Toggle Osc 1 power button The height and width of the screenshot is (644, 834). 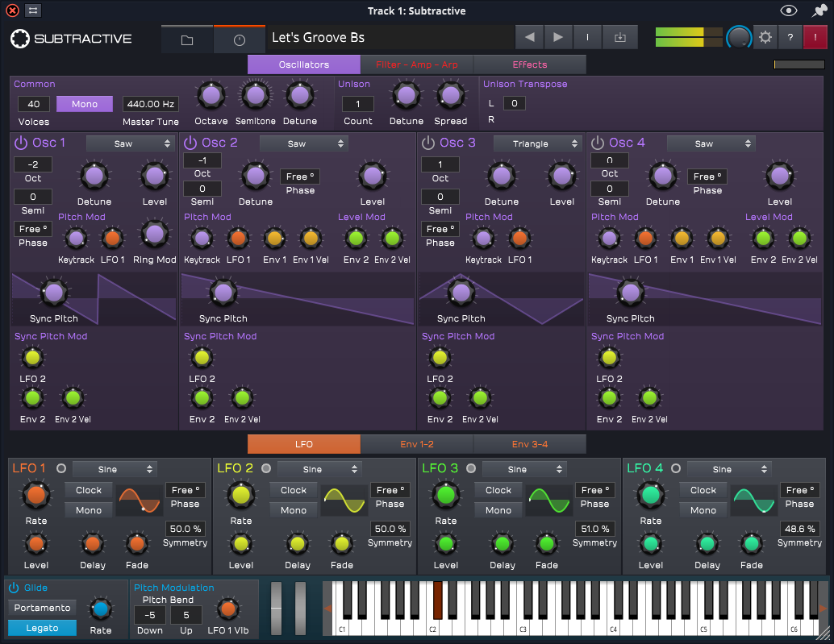point(21,143)
